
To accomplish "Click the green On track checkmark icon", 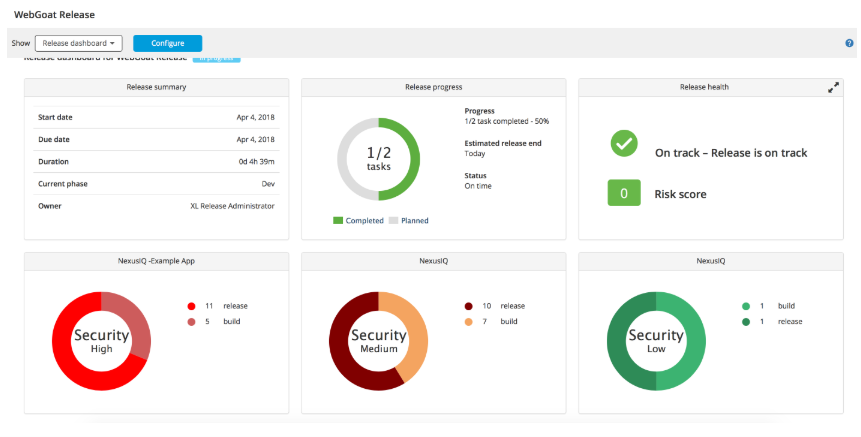I will point(624,144).
